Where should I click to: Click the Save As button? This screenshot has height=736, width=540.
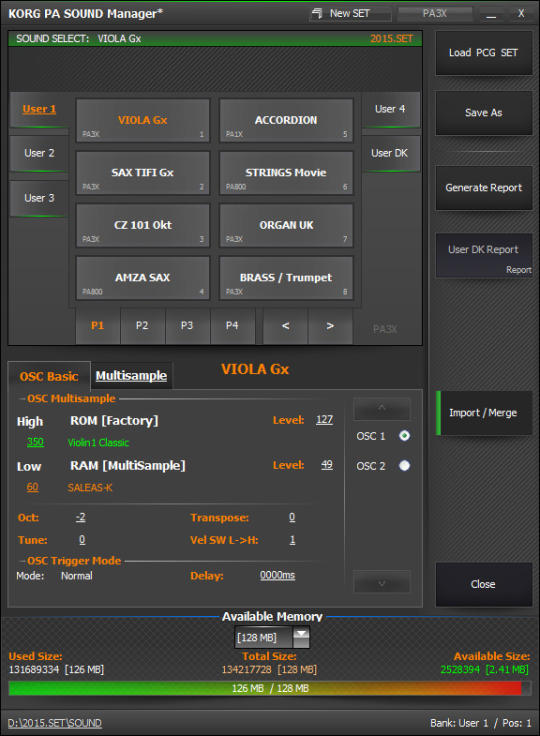[484, 113]
